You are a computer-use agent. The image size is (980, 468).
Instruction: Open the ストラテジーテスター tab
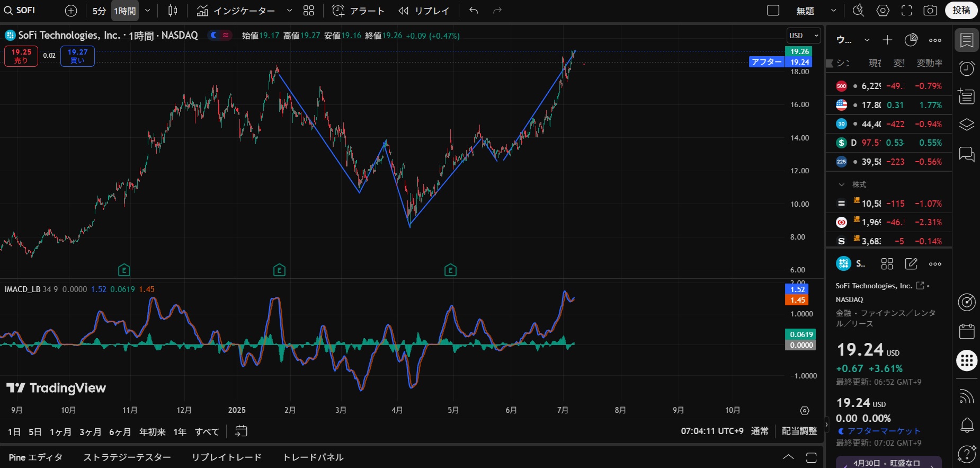pyautogui.click(x=127, y=457)
